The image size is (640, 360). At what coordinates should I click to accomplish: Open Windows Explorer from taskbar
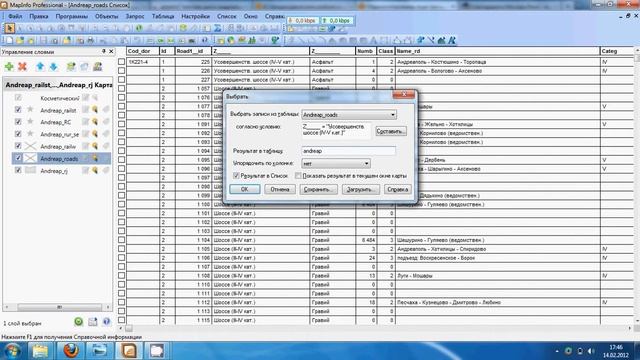point(40,351)
